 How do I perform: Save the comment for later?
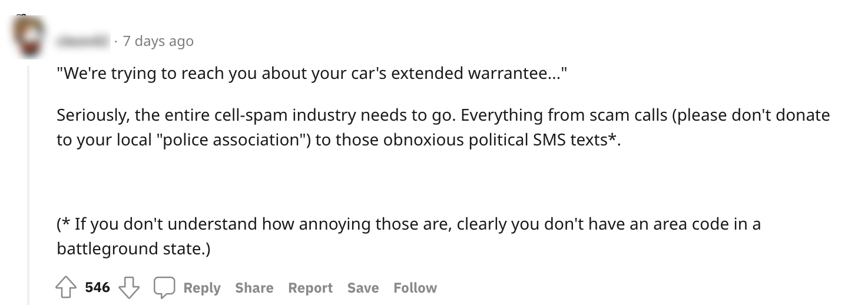(x=363, y=288)
